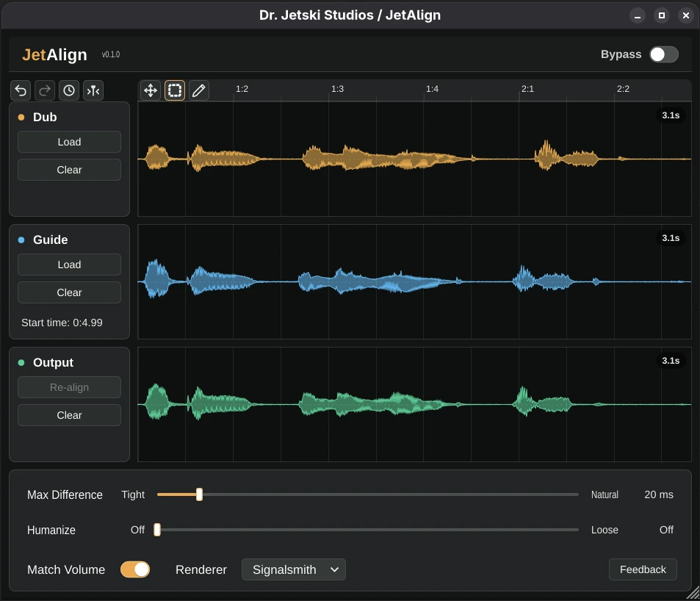Clear the Guide track
Viewport: 700px width, 601px height.
69,292
